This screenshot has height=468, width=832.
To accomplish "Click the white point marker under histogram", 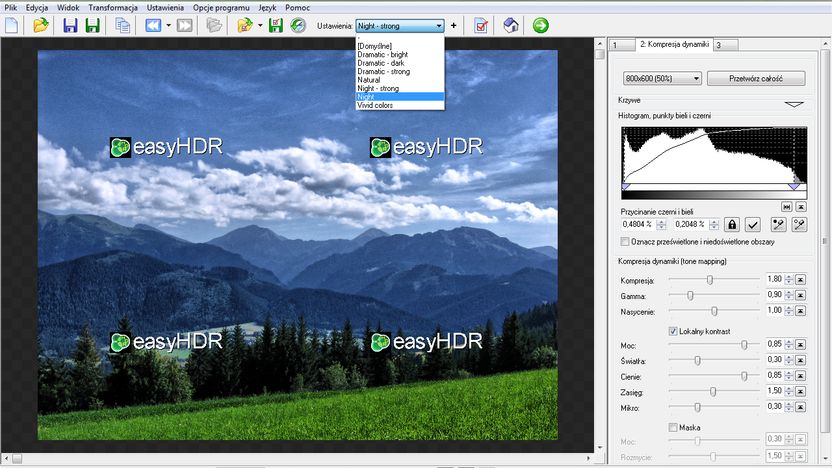I will (x=794, y=187).
